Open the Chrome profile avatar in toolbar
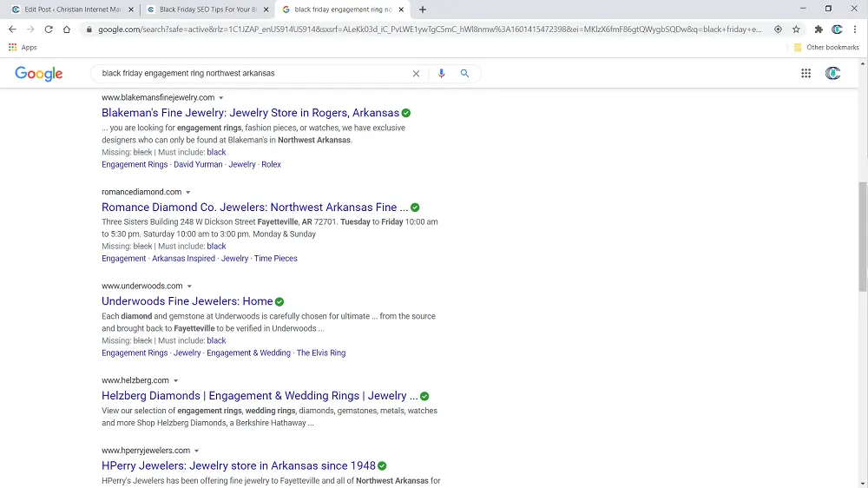 click(837, 30)
